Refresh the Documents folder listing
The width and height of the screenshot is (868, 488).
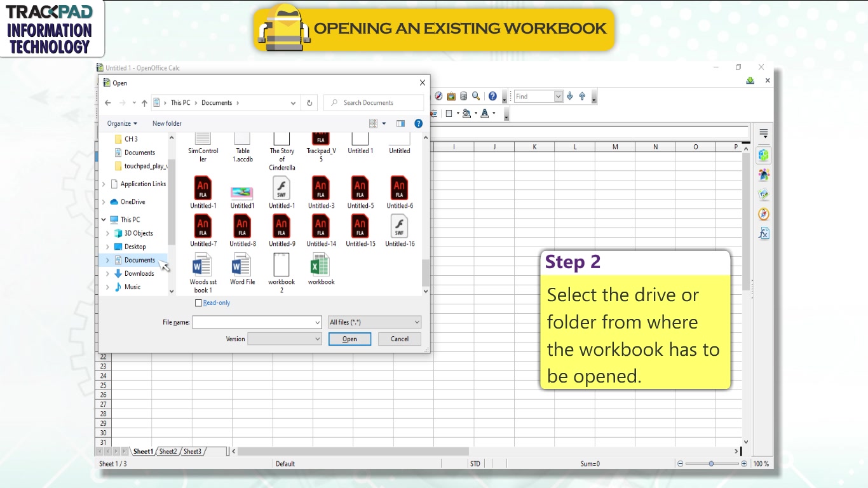point(309,103)
